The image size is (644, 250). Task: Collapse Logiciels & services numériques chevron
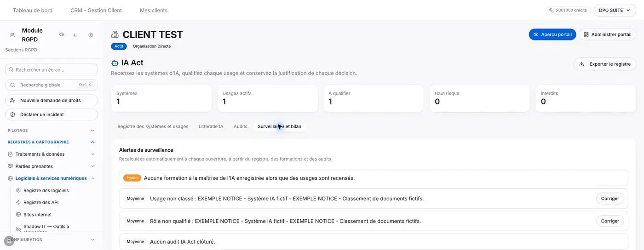click(92, 178)
